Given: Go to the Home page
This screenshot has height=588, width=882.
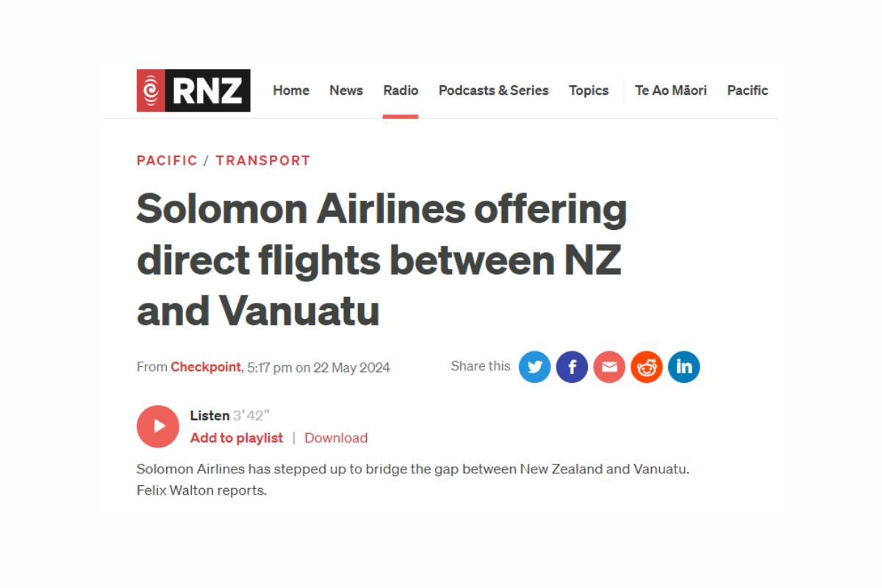Looking at the screenshot, I should coord(291,90).
